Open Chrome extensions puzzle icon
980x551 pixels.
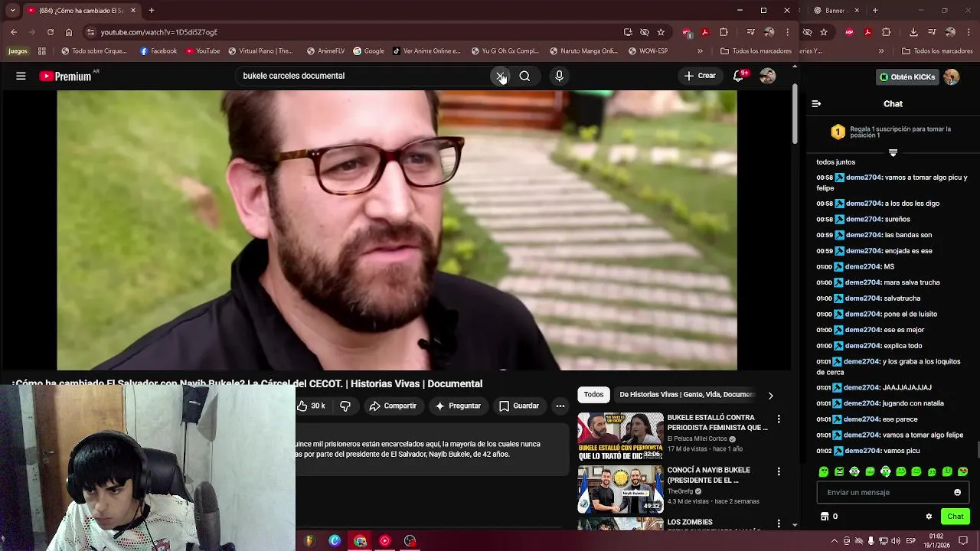(724, 32)
